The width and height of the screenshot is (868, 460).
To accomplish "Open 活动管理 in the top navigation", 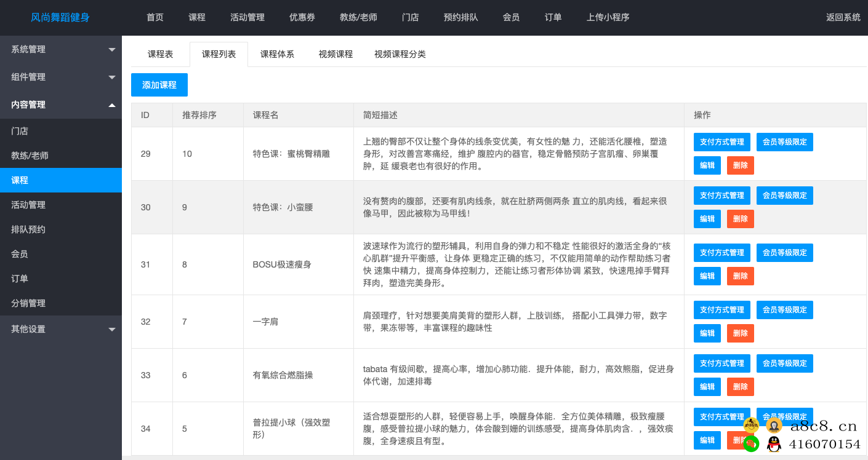I will (x=247, y=17).
